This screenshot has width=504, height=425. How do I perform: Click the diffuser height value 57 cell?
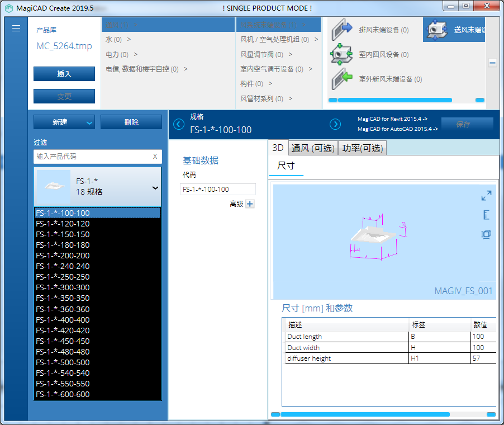coord(483,358)
